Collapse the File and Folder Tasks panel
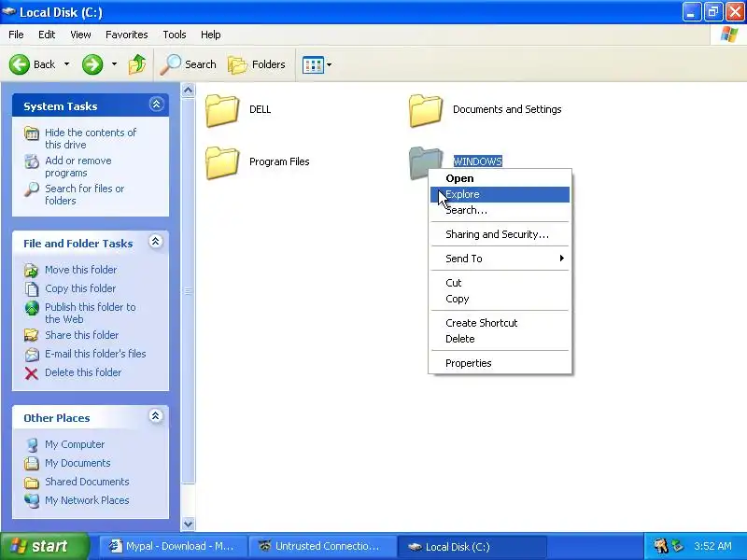This screenshot has width=747, height=560. click(155, 242)
